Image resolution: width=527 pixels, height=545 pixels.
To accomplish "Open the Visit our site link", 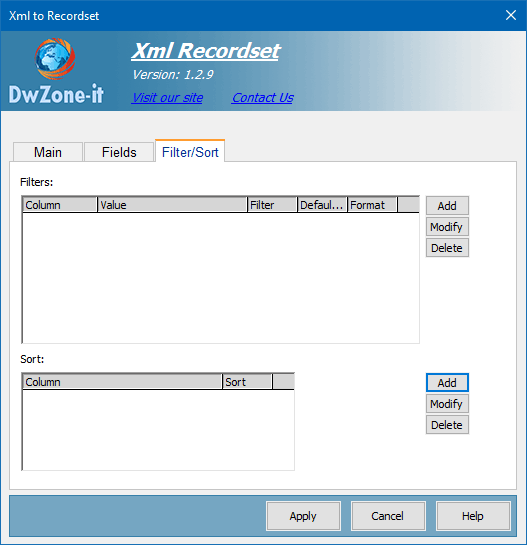I will coord(168,98).
